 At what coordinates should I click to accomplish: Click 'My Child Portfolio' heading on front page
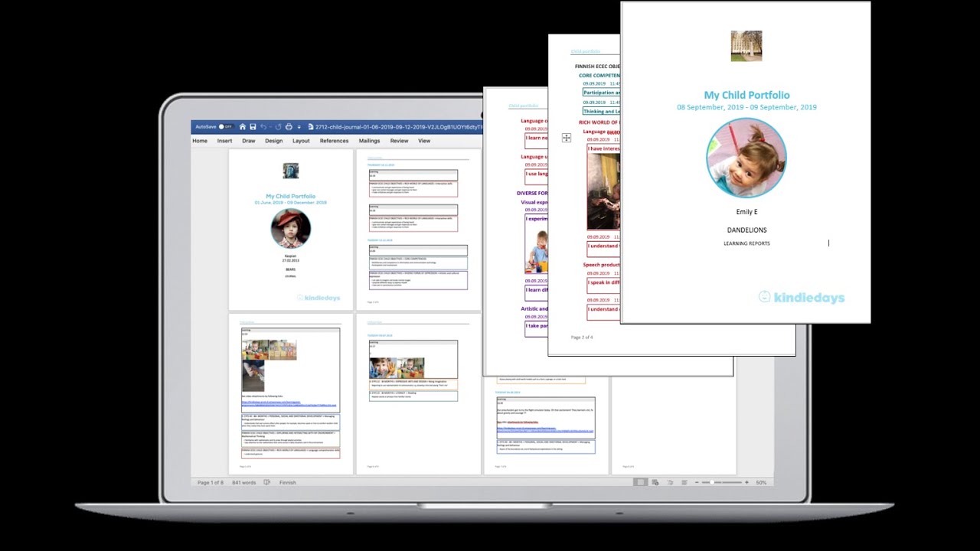[746, 95]
